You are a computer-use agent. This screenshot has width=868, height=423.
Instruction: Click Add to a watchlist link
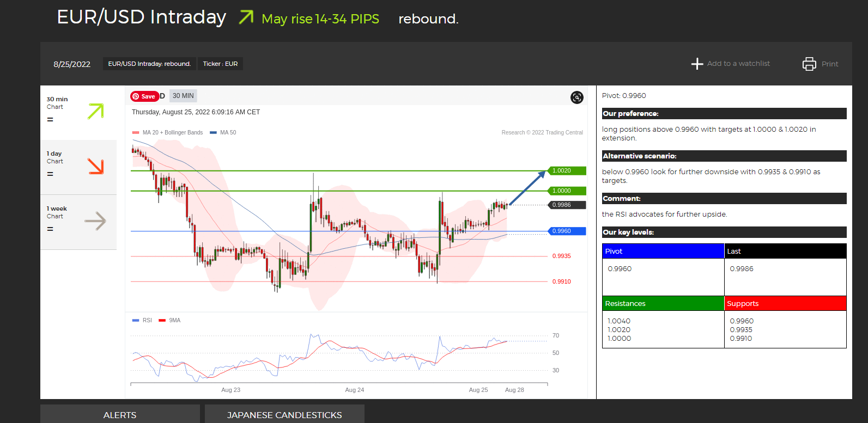coord(738,64)
